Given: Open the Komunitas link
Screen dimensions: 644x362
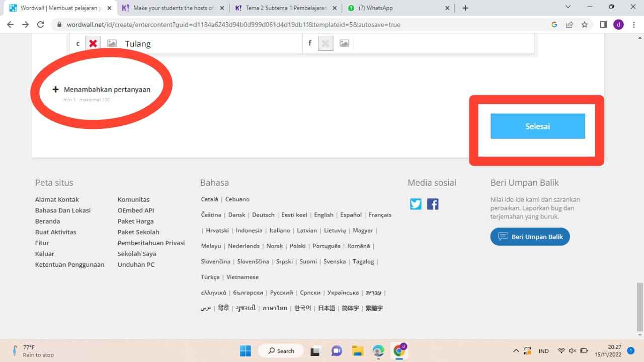Looking at the screenshot, I should pyautogui.click(x=133, y=199).
